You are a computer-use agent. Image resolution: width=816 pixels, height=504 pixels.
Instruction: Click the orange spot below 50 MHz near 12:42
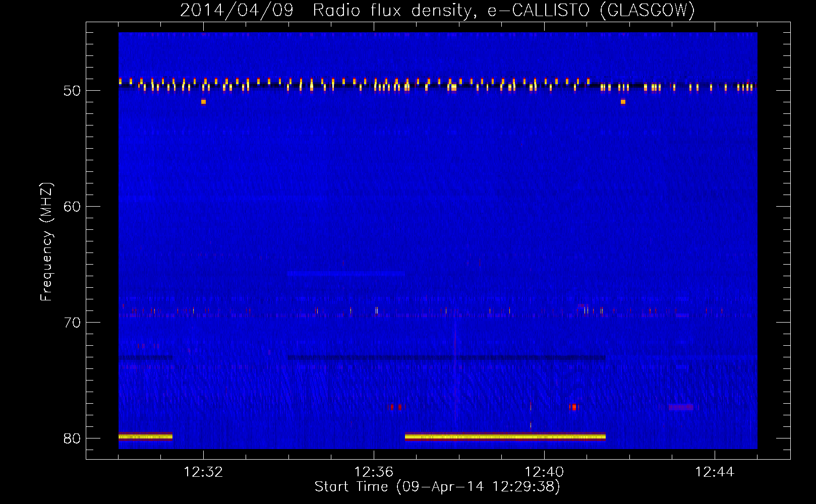(x=623, y=102)
